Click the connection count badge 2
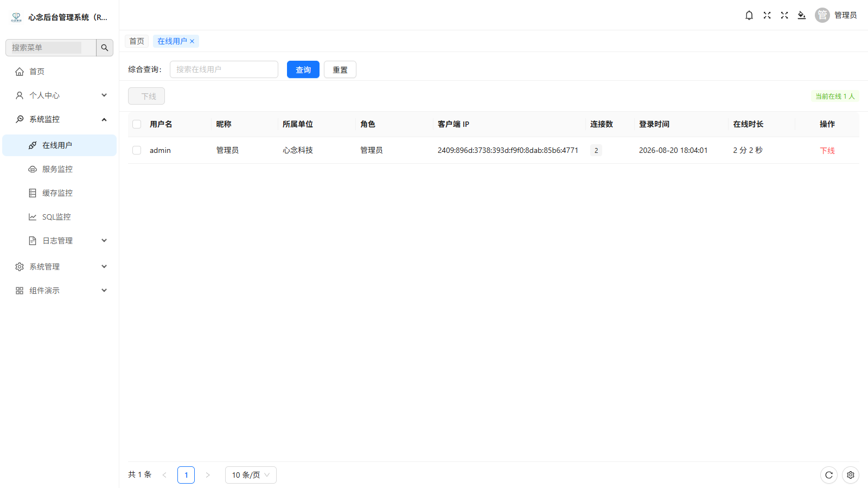Image resolution: width=868 pixels, height=488 pixels. click(596, 151)
